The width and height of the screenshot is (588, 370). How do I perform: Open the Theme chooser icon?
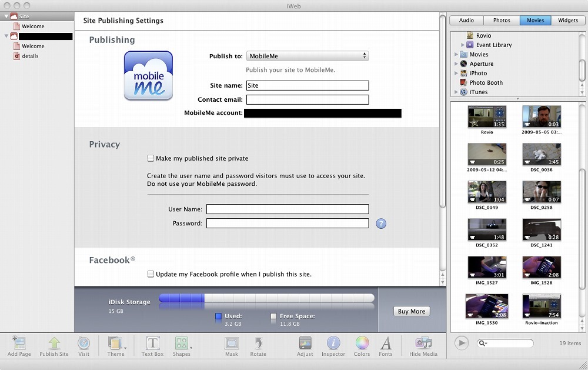115,342
